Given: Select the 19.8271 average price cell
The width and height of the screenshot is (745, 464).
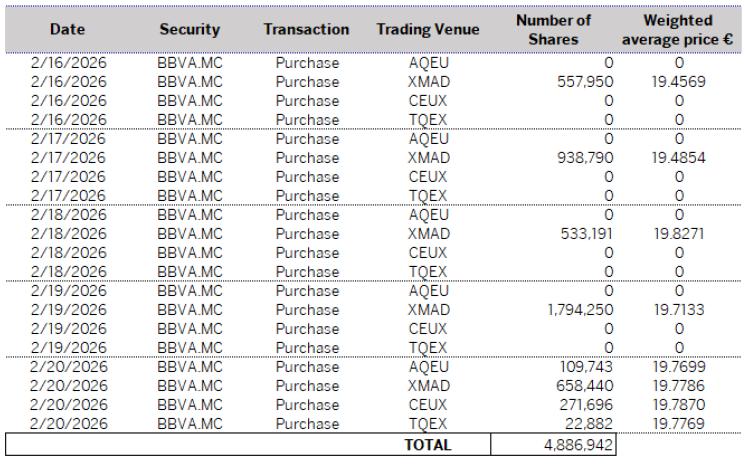Looking at the screenshot, I should click(x=679, y=234).
